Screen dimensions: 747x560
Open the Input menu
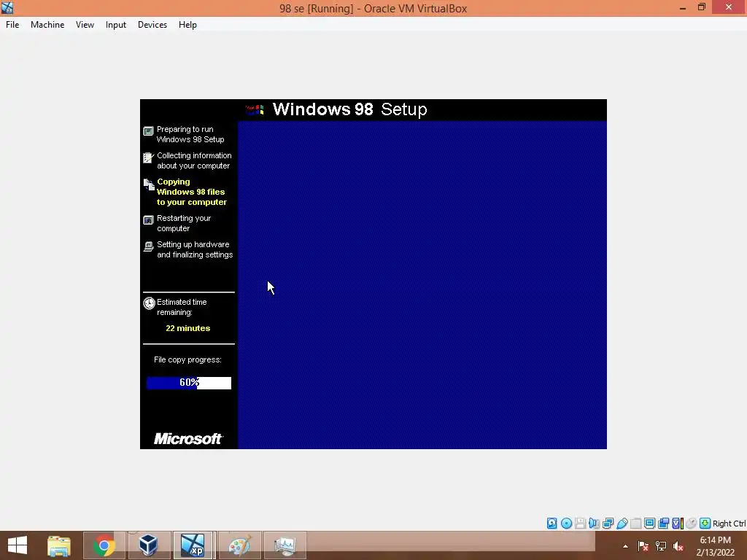116,25
